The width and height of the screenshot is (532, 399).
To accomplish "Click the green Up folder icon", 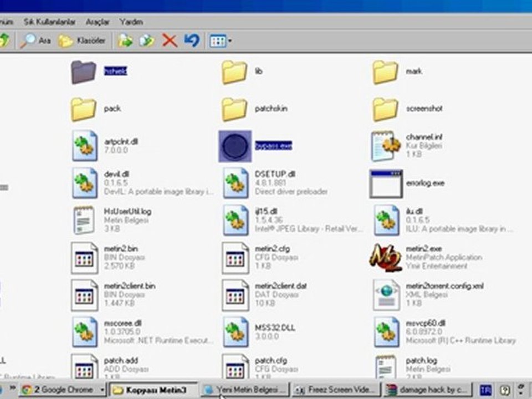I will pos(5,40).
